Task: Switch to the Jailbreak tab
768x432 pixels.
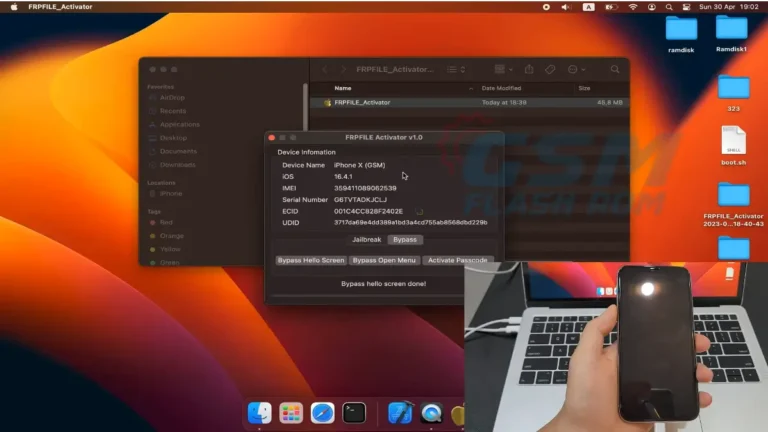Action: [x=365, y=240]
